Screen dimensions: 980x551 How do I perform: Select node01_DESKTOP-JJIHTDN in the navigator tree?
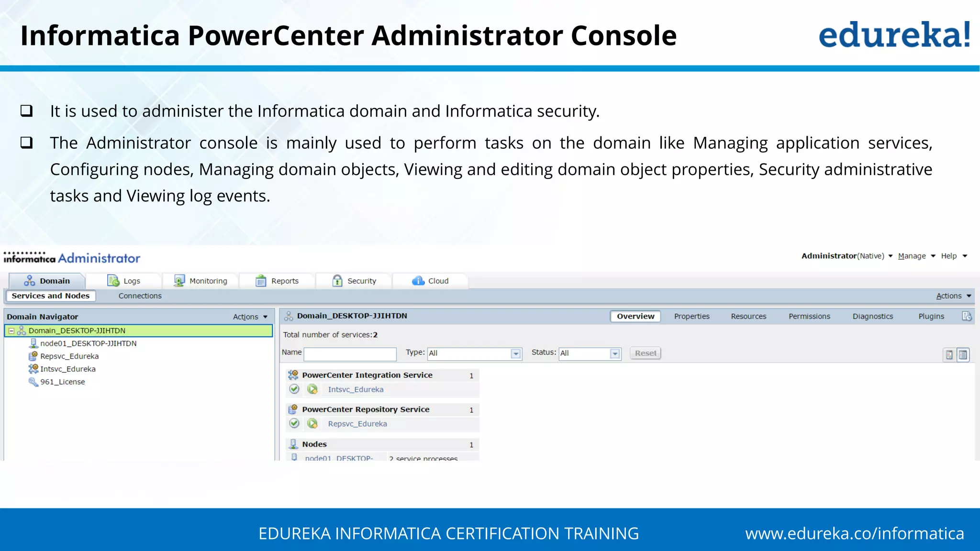click(x=89, y=343)
